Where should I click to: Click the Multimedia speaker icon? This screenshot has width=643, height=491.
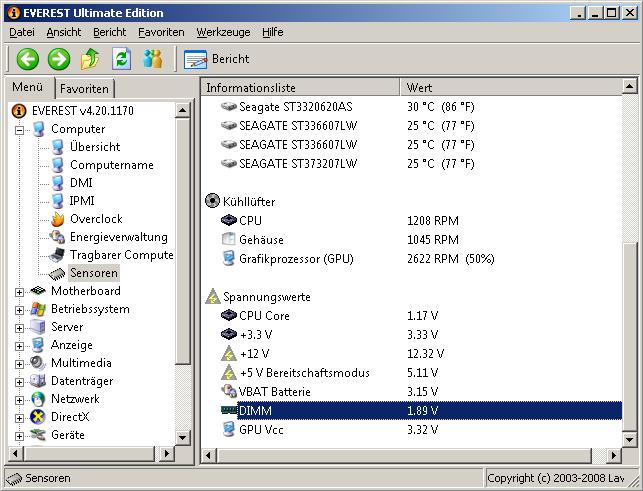click(x=38, y=363)
